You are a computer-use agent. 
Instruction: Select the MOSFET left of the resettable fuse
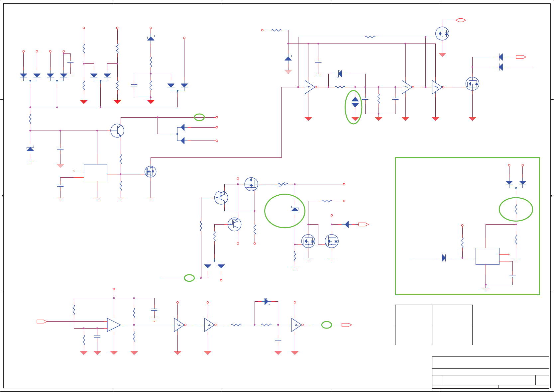pos(251,184)
